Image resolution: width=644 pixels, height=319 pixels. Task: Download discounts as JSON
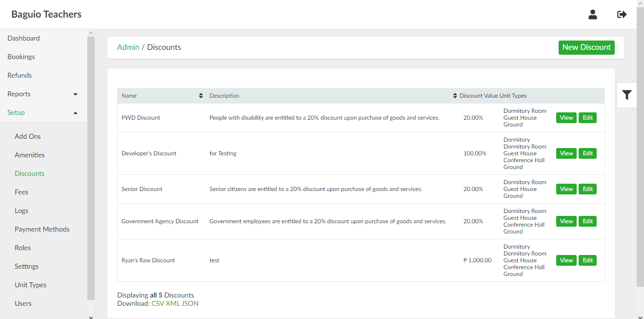click(x=190, y=303)
